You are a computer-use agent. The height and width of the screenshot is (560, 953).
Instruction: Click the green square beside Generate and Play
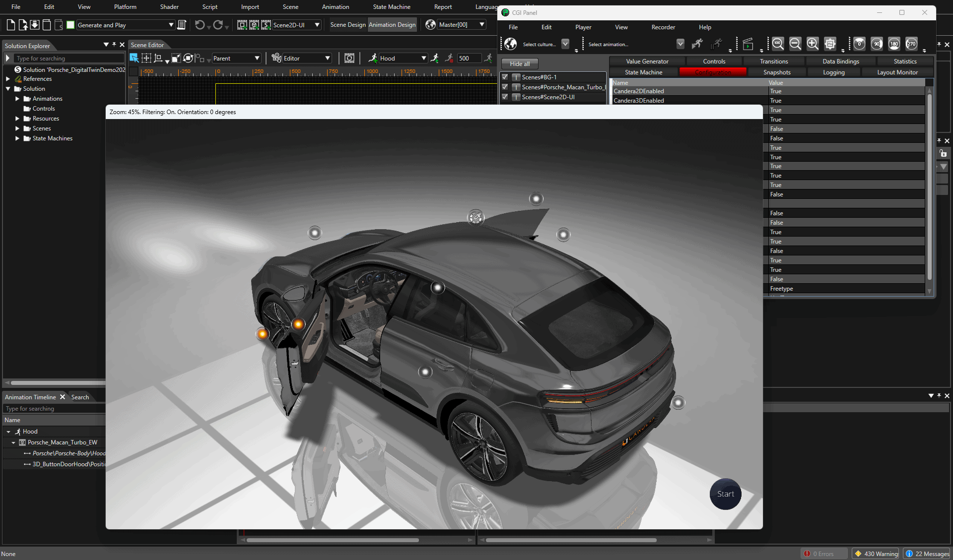click(x=70, y=25)
